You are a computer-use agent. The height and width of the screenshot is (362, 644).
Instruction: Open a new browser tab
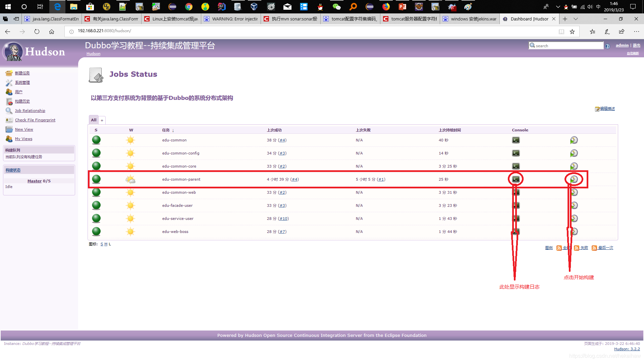(x=565, y=19)
